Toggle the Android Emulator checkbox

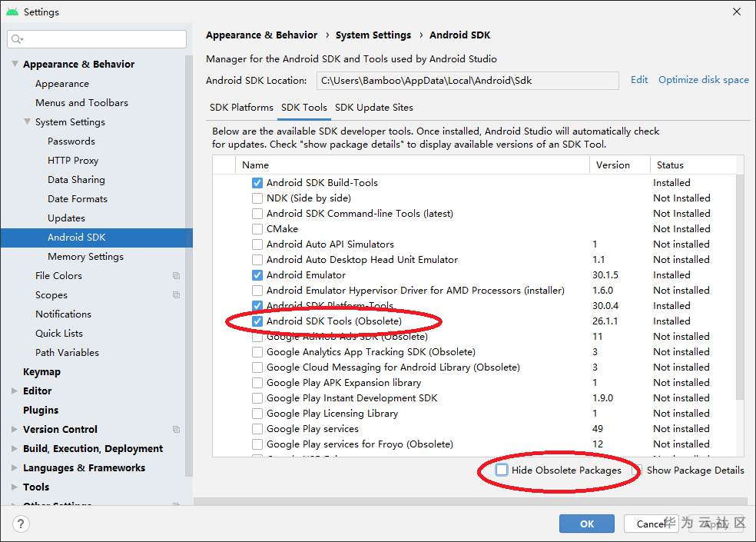257,275
